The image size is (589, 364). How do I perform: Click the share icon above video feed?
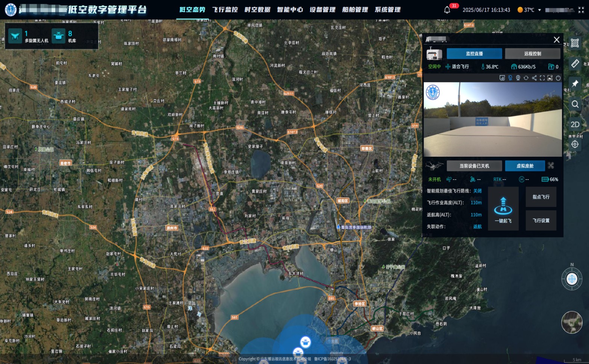(534, 78)
